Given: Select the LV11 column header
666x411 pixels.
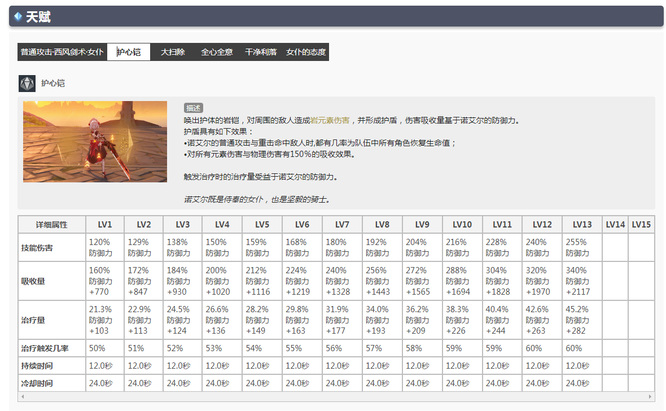Looking at the screenshot, I should coord(502,224).
